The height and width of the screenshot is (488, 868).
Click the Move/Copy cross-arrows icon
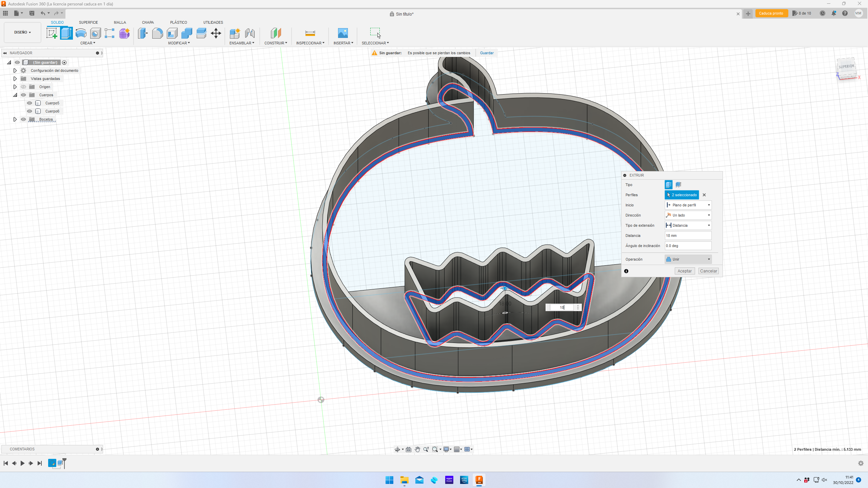pos(216,33)
